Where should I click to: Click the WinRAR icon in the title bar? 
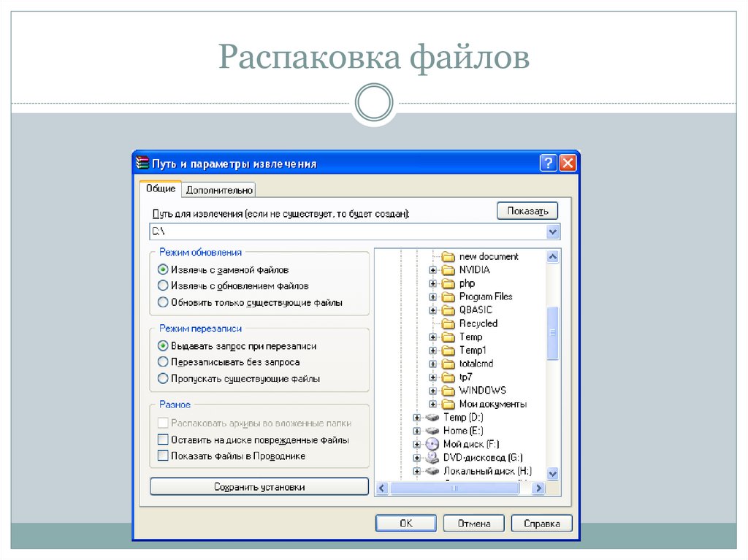[x=142, y=163]
